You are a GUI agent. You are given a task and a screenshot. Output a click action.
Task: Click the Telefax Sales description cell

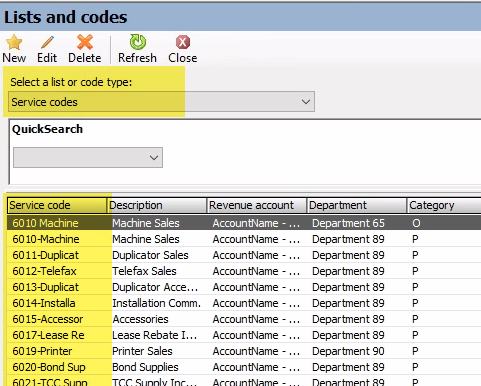coord(144,271)
